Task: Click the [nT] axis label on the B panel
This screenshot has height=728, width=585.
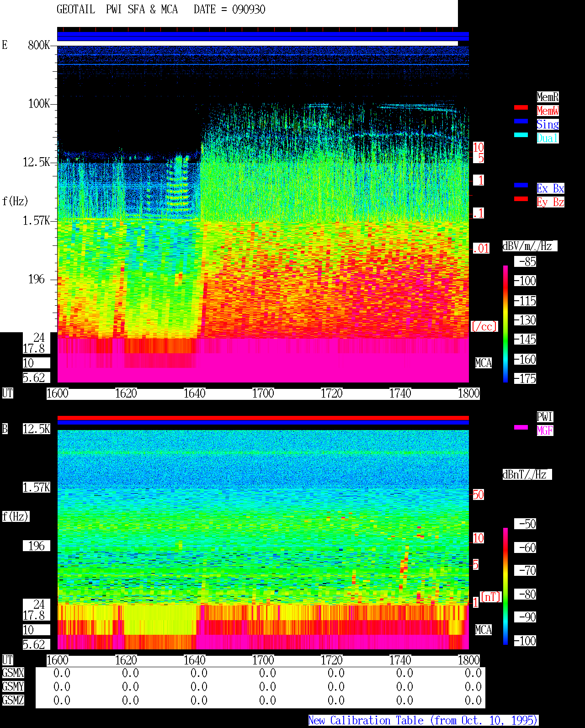Action: click(x=491, y=597)
